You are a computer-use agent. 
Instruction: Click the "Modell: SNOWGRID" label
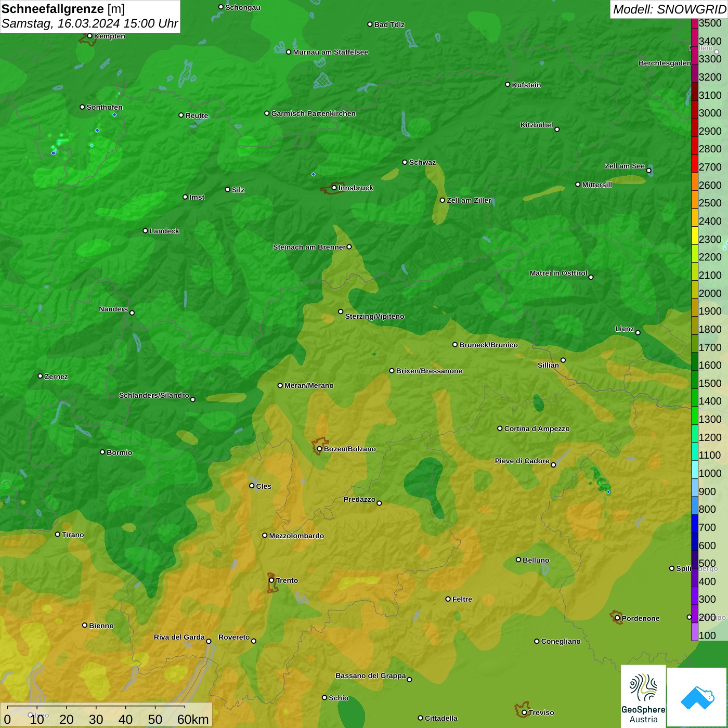click(x=669, y=9)
